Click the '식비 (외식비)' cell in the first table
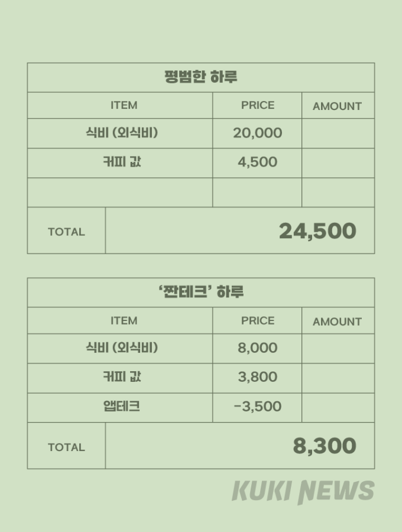 point(122,132)
